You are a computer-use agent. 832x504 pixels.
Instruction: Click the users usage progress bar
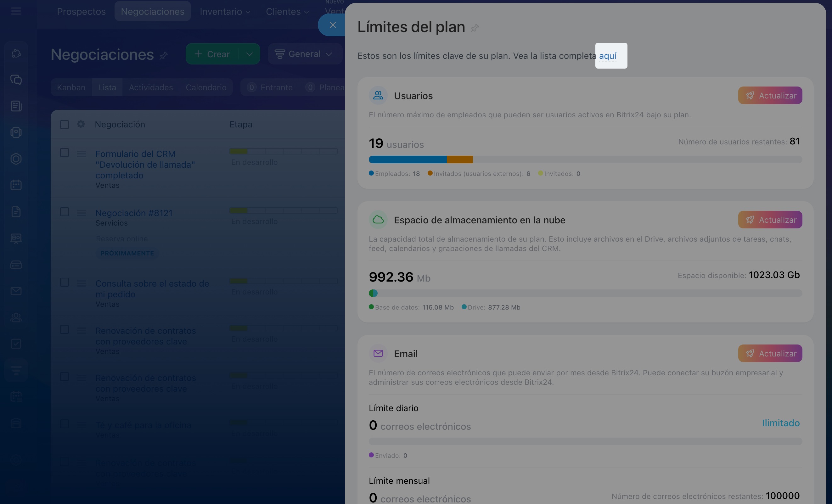pyautogui.click(x=585, y=159)
